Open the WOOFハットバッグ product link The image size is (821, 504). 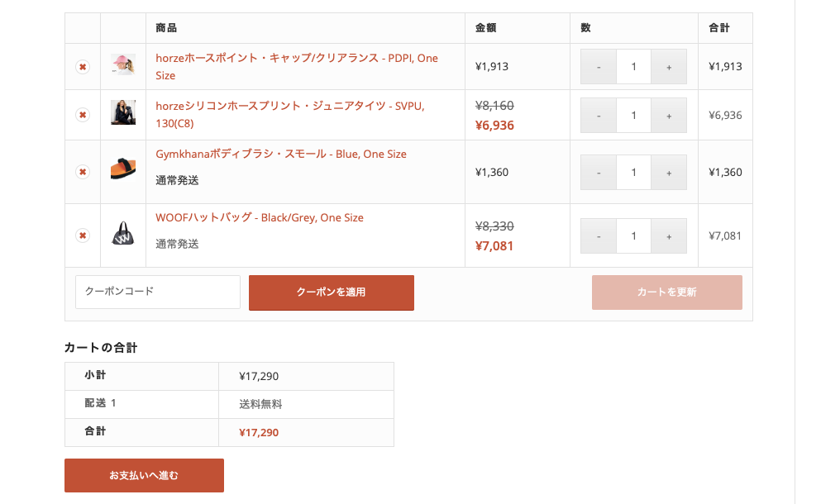(260, 218)
